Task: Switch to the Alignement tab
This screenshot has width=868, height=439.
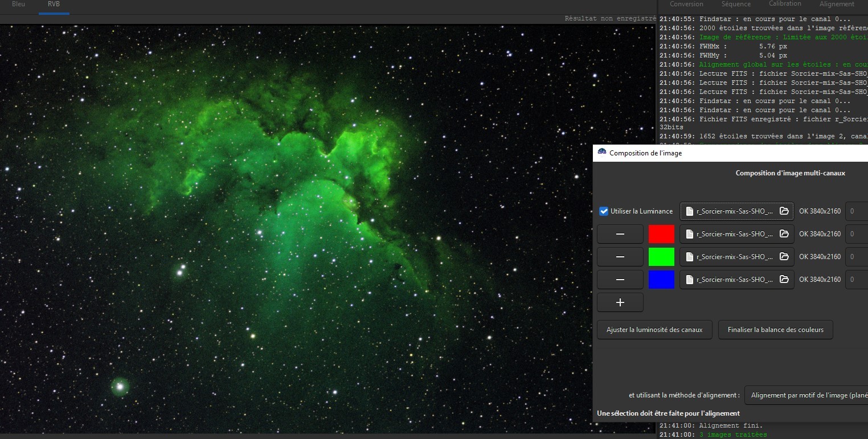Action: coord(837,4)
